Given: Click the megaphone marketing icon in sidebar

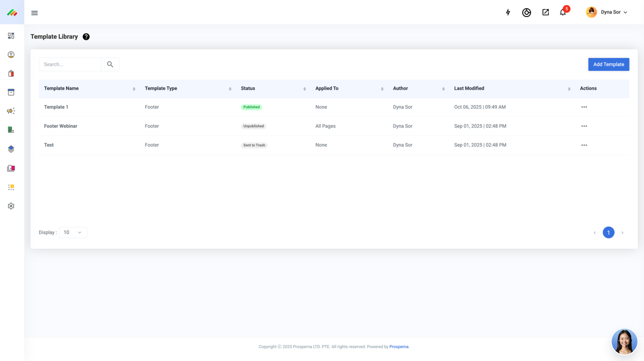Looking at the screenshot, I should point(11,111).
